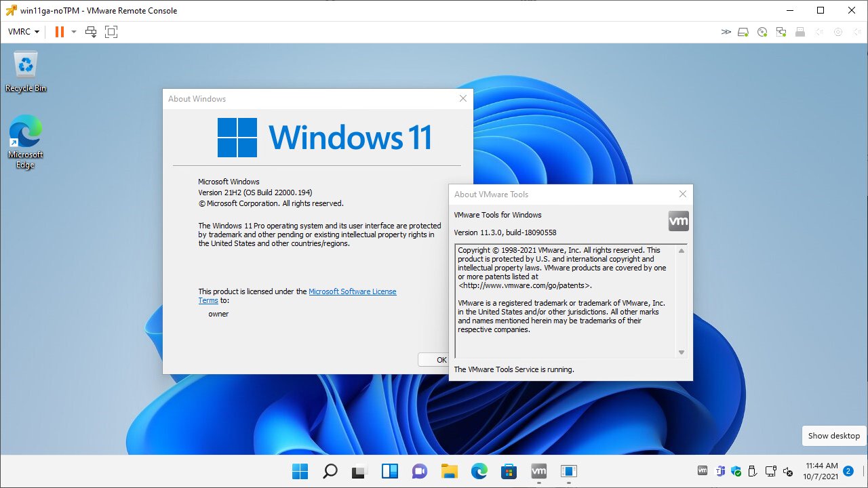The image size is (868, 488).
Task: Open taskbar Search
Action: (x=330, y=471)
